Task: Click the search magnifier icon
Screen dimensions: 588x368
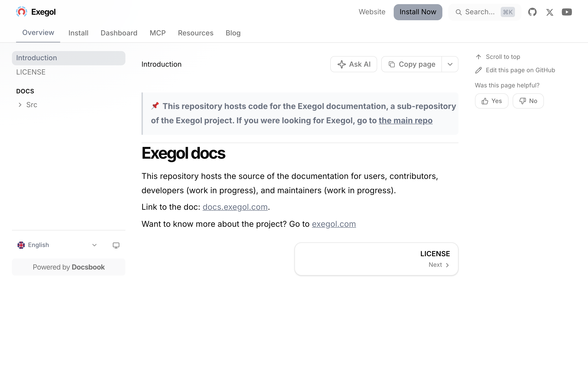Action: tap(458, 12)
